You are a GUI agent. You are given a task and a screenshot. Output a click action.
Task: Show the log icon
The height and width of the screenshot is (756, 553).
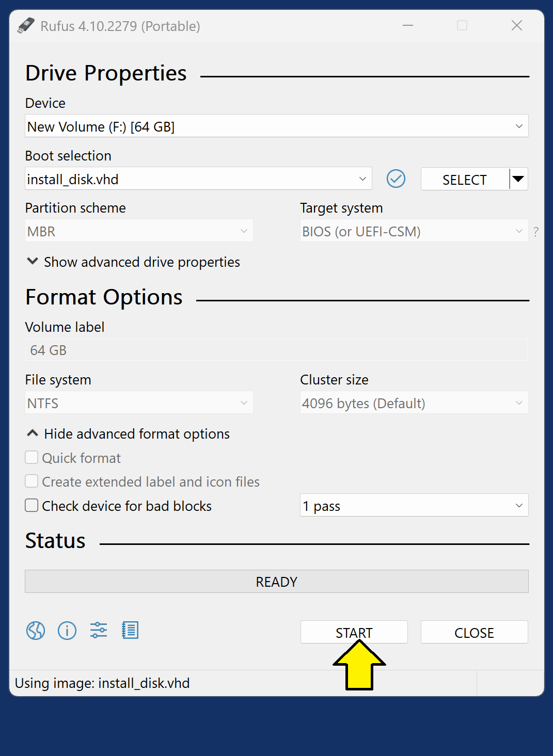130,630
